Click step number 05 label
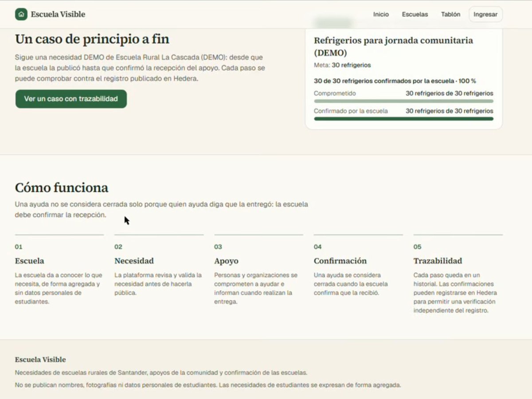Image resolution: width=532 pixels, height=399 pixels. (418, 247)
